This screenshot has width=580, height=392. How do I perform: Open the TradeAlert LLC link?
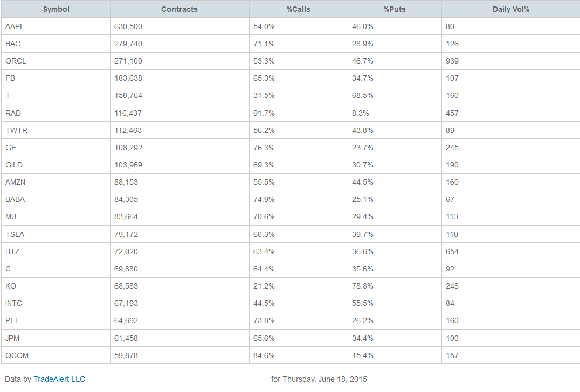point(59,379)
